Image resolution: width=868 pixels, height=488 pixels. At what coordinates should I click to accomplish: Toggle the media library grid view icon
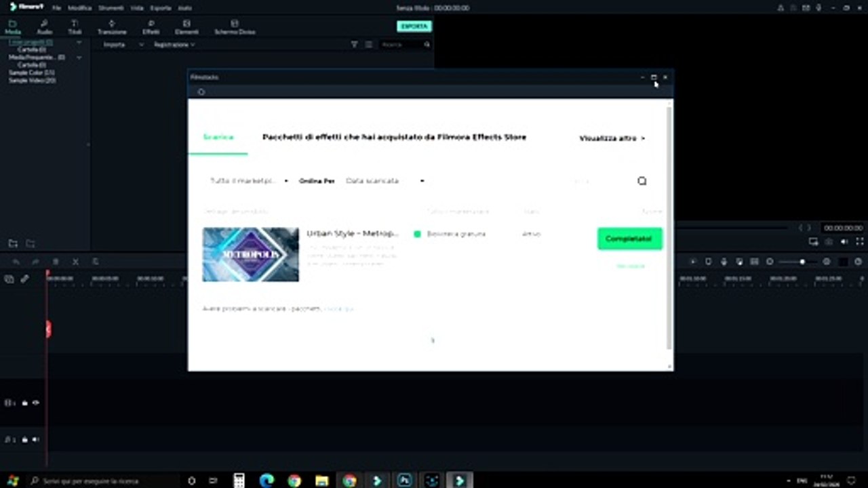click(x=369, y=45)
